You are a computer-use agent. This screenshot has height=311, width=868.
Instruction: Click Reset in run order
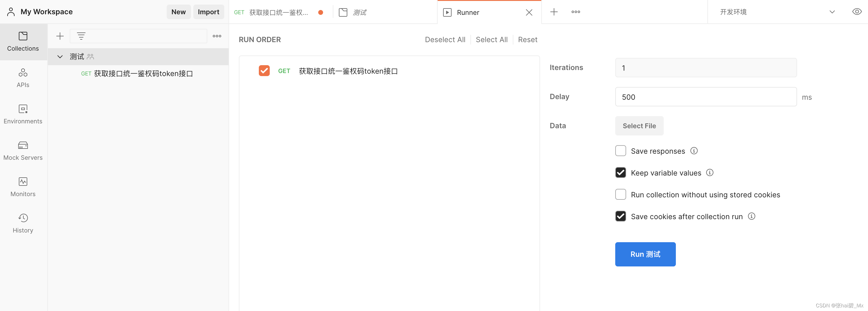click(528, 40)
